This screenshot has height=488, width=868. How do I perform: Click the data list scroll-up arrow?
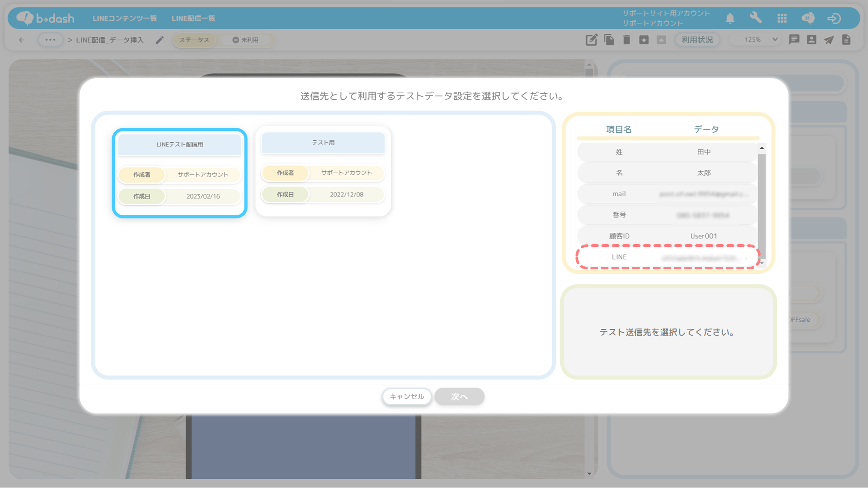[x=762, y=148]
